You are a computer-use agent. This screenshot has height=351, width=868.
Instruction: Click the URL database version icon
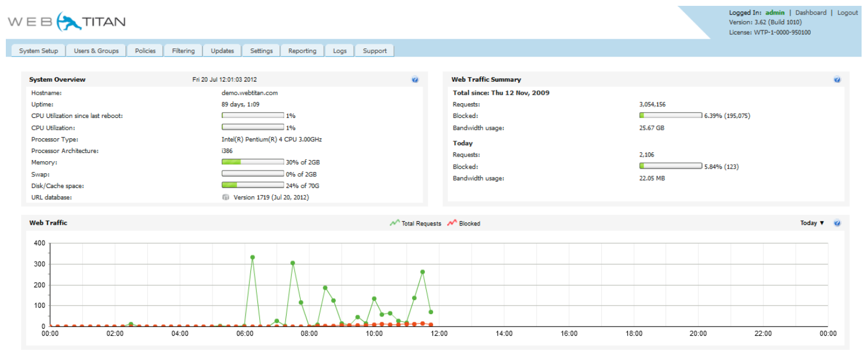coord(226,197)
